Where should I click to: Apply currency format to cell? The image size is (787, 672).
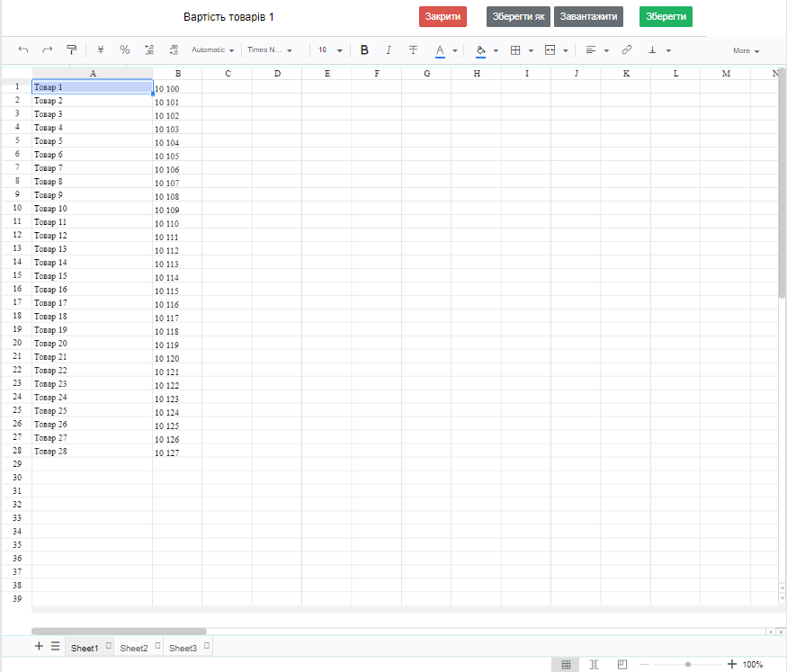101,50
